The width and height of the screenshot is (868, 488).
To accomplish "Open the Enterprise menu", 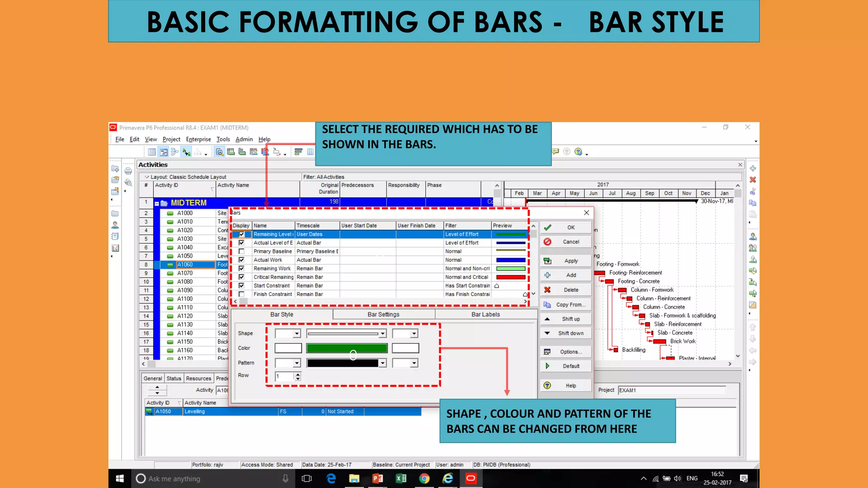I will coord(198,139).
